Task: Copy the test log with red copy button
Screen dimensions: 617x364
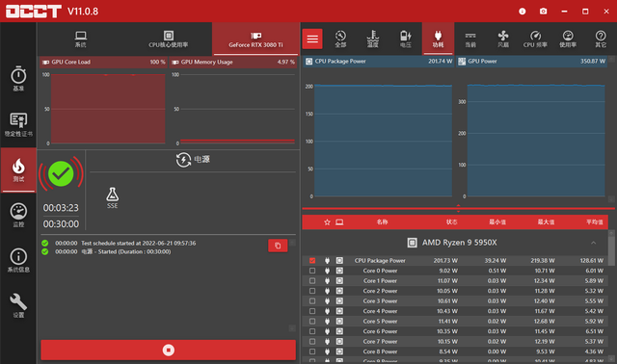Action: point(278,246)
